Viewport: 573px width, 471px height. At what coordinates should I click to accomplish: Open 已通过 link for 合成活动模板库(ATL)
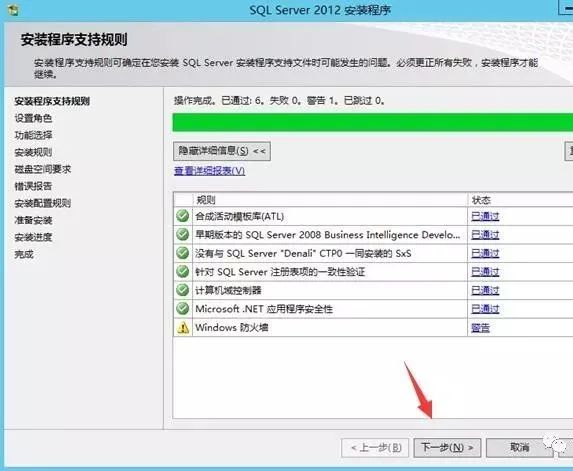click(485, 216)
